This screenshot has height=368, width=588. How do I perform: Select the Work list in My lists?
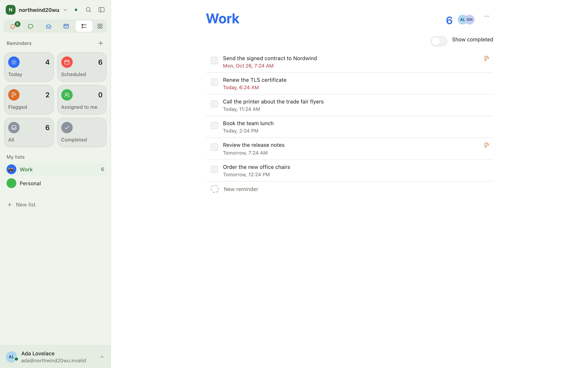click(x=55, y=169)
